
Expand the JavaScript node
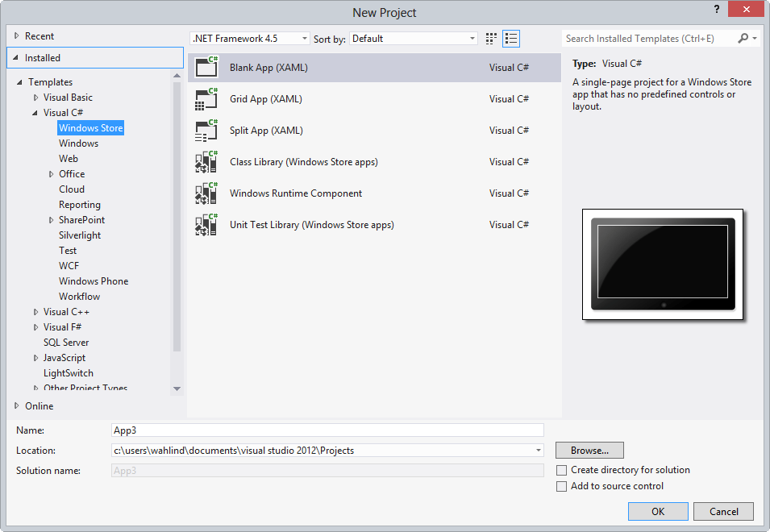pyautogui.click(x=35, y=358)
